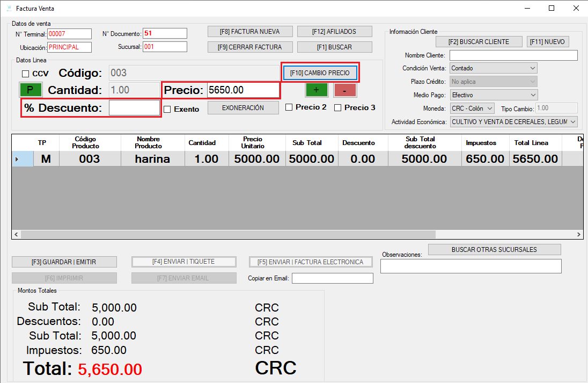This screenshot has height=383, width=588.
Task: Click the green plus add-line button
Action: click(317, 90)
